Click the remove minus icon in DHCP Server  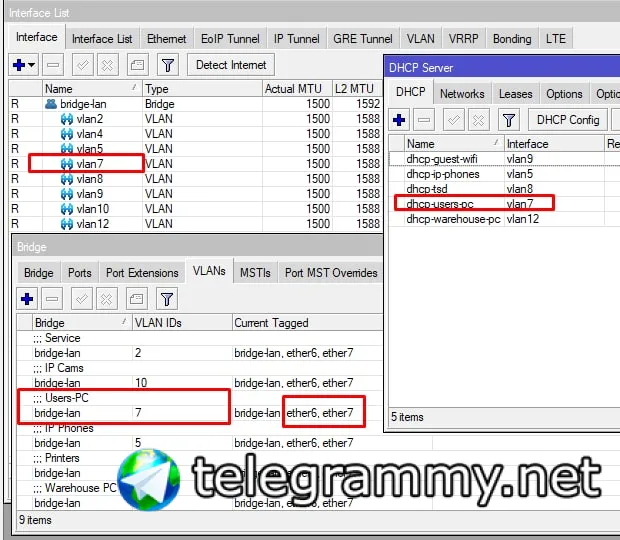[424, 119]
